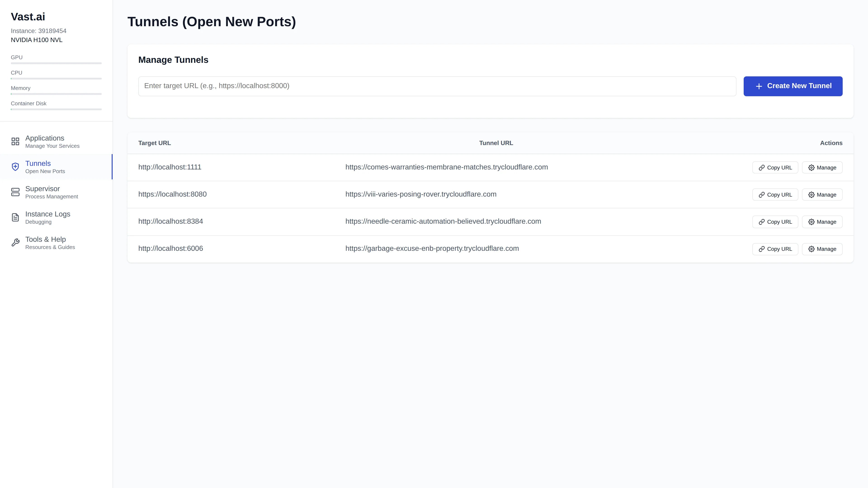Click gear icon for localhost:8080 Manage
The width and height of the screenshot is (868, 488).
pos(811,195)
